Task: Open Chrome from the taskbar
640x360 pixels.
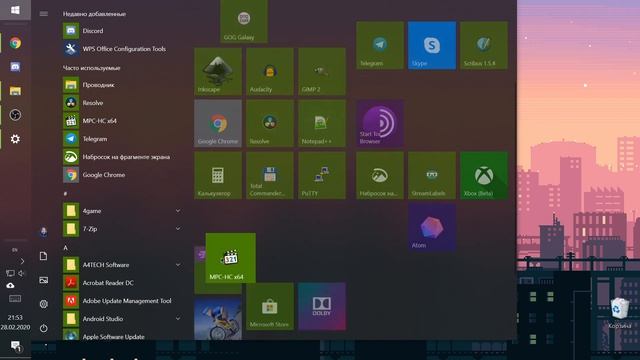Action: (x=15, y=43)
